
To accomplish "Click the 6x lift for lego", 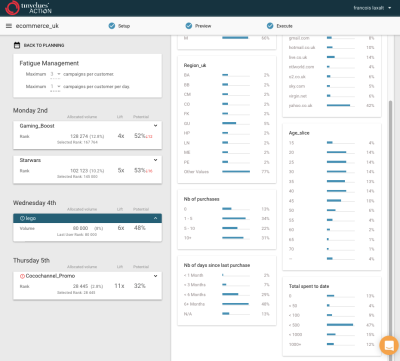I will point(121,228).
